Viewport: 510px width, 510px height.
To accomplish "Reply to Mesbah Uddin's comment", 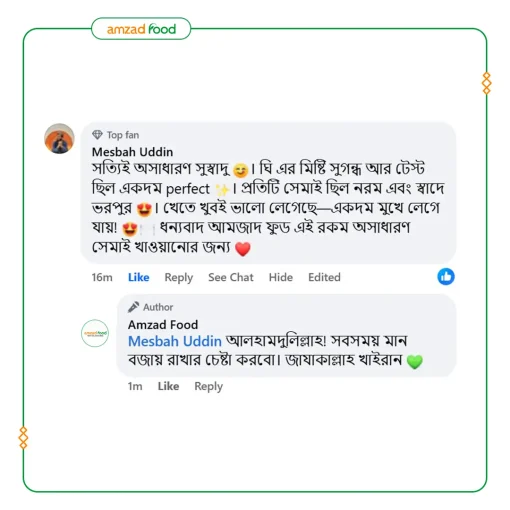I will tap(179, 277).
